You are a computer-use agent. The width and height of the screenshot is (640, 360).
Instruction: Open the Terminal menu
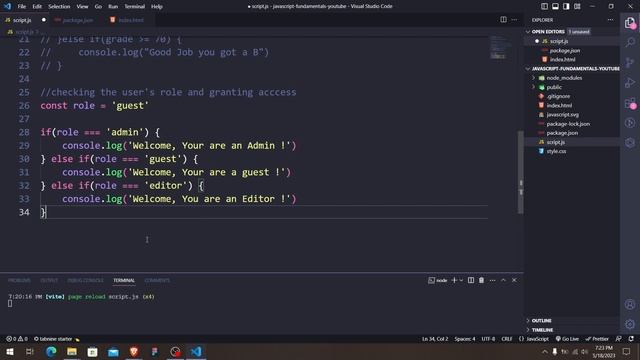tap(135, 7)
